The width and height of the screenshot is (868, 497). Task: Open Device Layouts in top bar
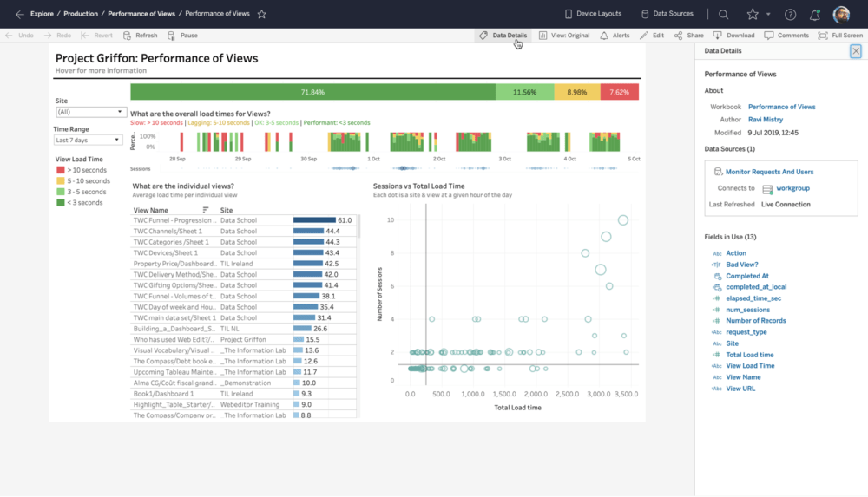593,14
